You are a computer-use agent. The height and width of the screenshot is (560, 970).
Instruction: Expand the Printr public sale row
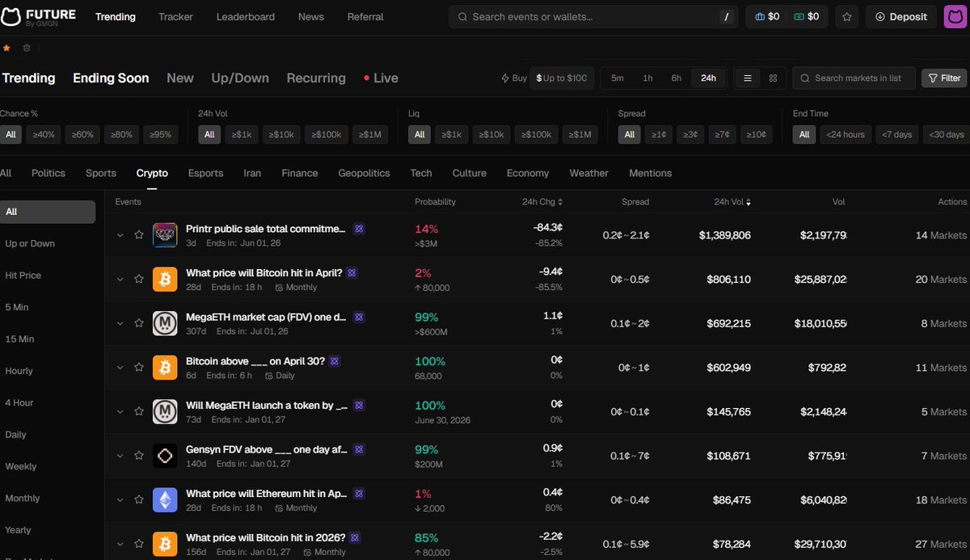(x=120, y=235)
